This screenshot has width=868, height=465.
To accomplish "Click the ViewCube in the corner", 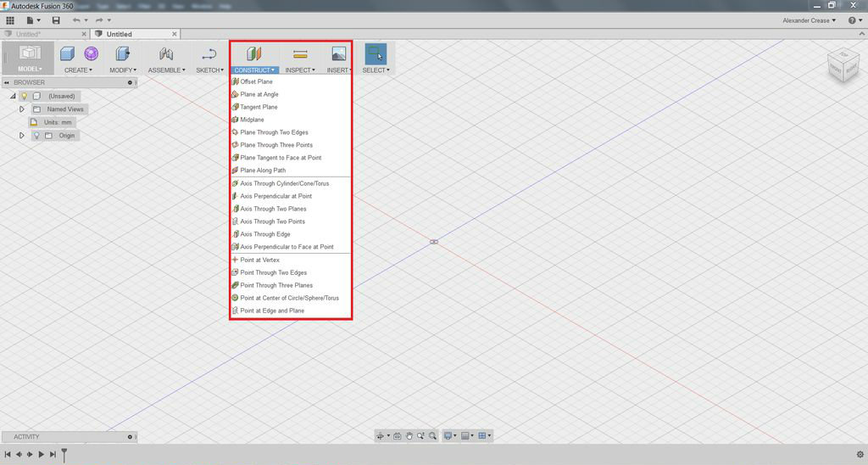I will tap(843, 66).
